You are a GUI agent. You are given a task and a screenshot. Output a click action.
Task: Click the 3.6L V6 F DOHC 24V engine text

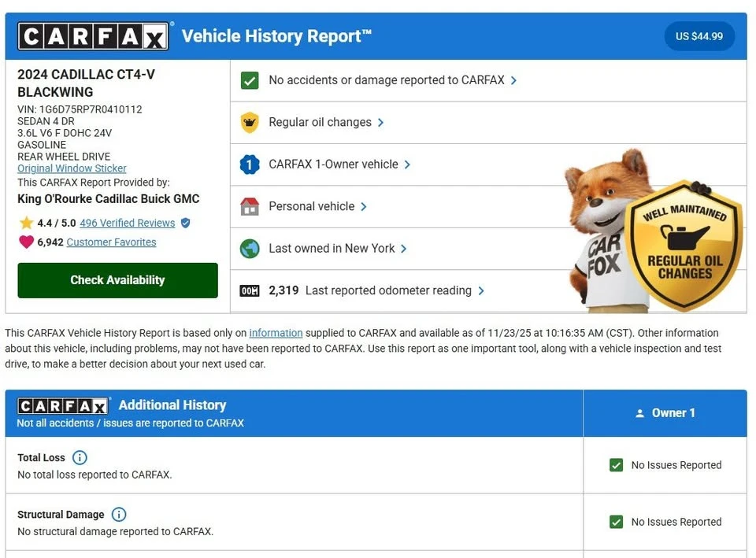click(65, 133)
